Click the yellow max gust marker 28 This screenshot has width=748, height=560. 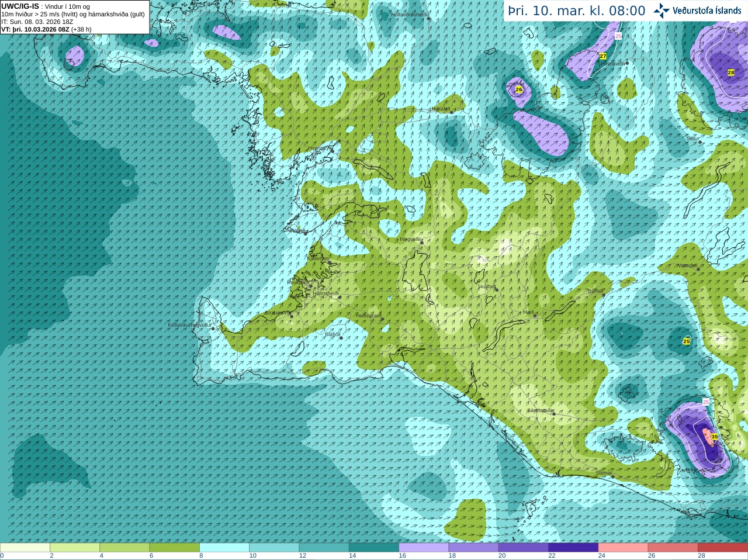(731, 72)
